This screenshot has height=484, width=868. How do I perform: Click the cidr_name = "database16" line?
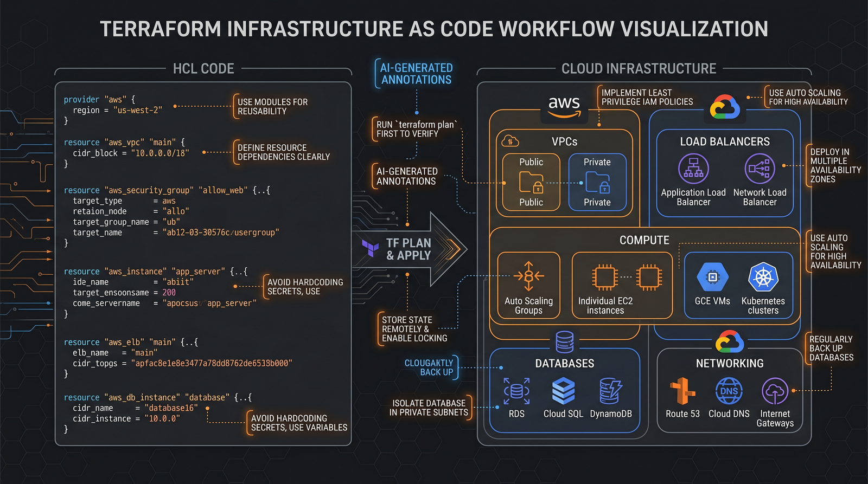tap(135, 408)
